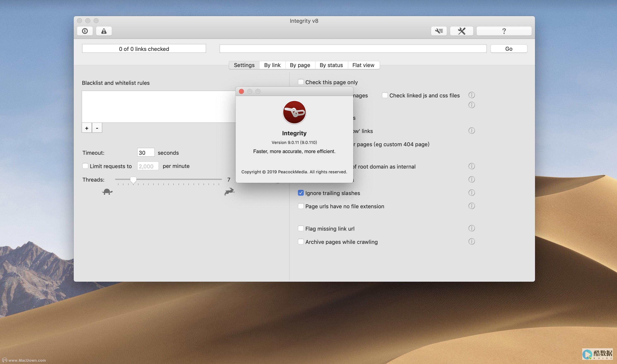Switch to the By link tab

click(272, 65)
